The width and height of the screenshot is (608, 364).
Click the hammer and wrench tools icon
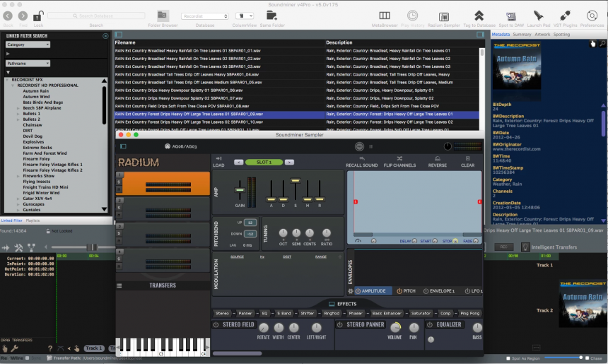click(18, 247)
